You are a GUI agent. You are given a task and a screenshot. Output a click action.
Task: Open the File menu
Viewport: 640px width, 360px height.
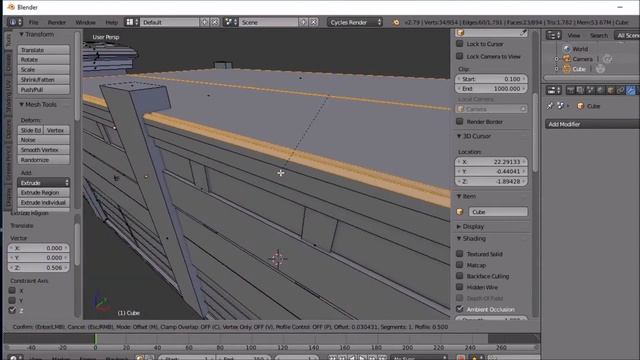[x=33, y=22]
